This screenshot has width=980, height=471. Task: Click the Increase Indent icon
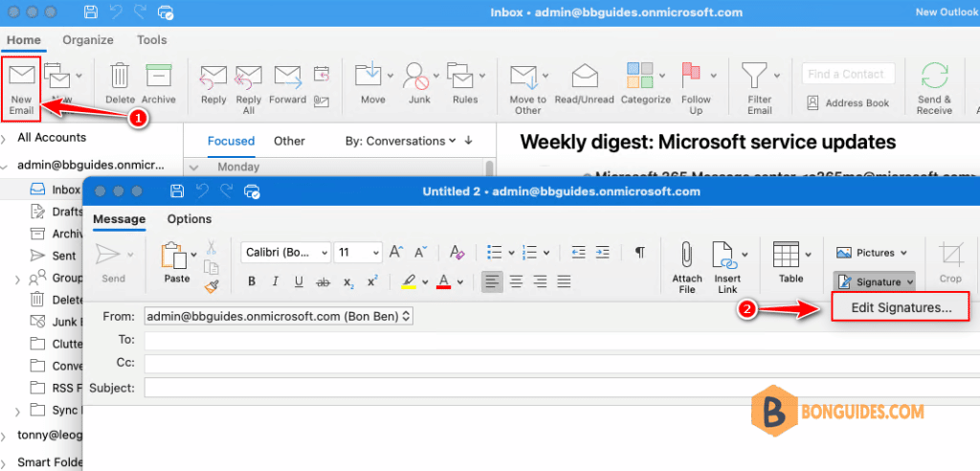pyautogui.click(x=602, y=252)
